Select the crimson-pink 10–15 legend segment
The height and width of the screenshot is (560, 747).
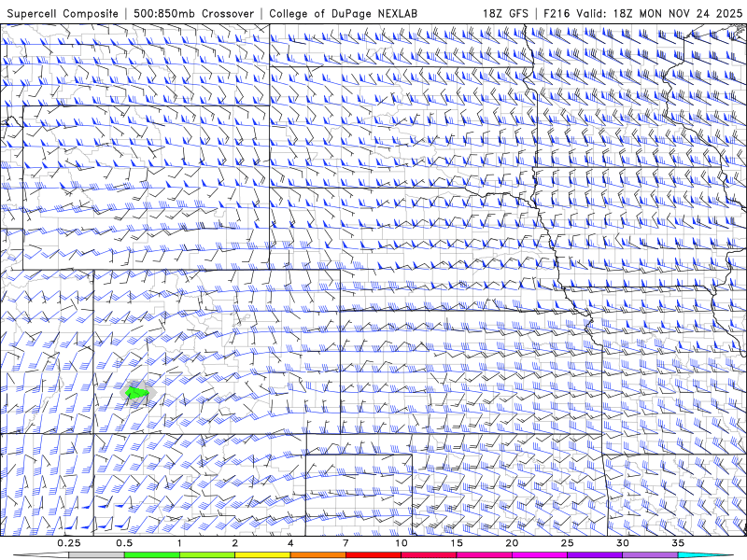(x=429, y=555)
